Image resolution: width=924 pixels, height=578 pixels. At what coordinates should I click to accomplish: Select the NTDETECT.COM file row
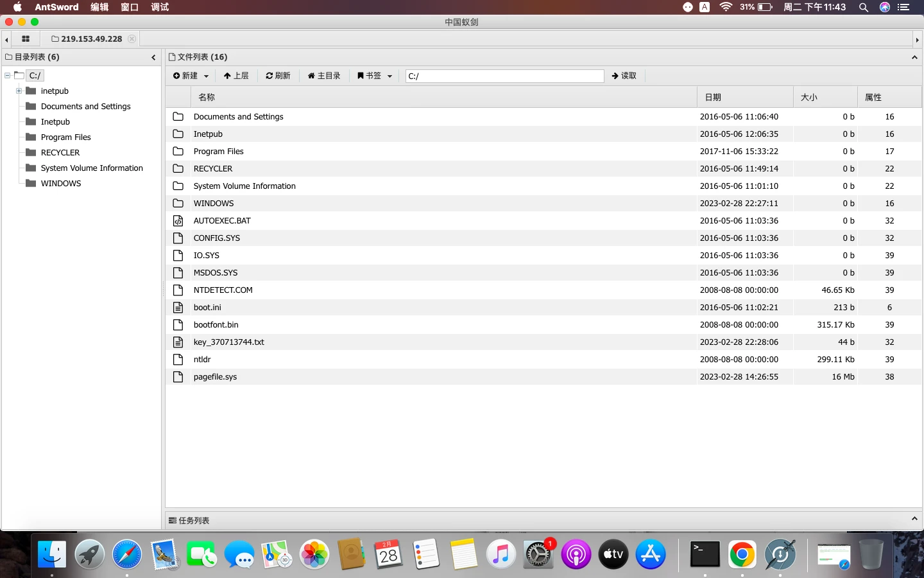point(543,290)
